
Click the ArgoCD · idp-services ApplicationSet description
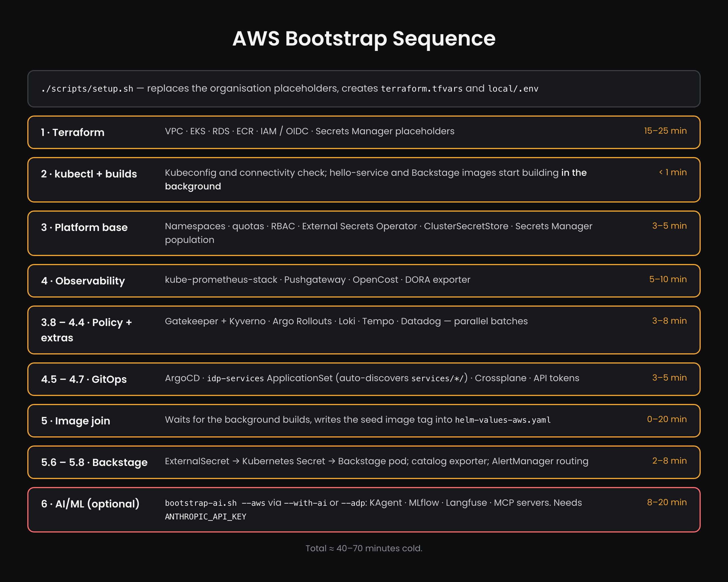(372, 378)
